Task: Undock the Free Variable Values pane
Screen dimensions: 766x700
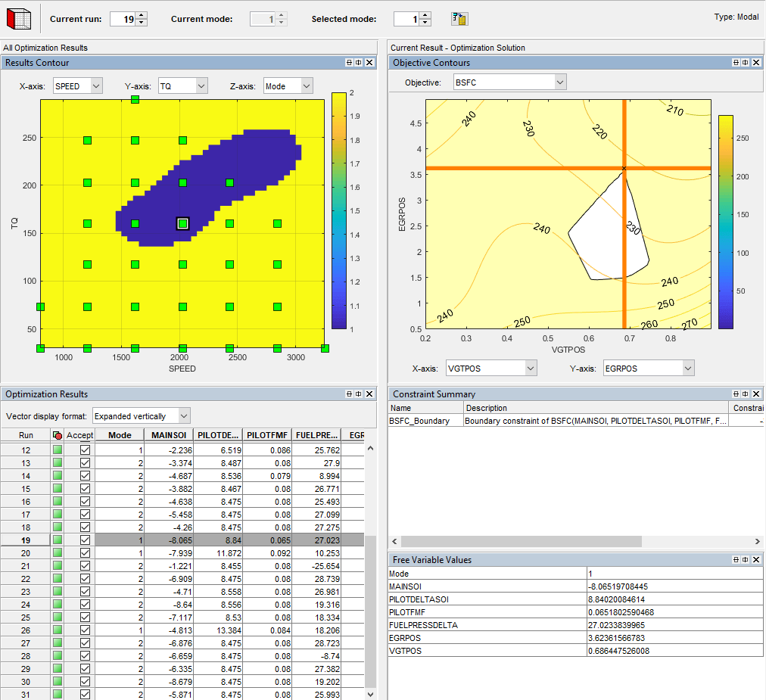Action: (746, 559)
